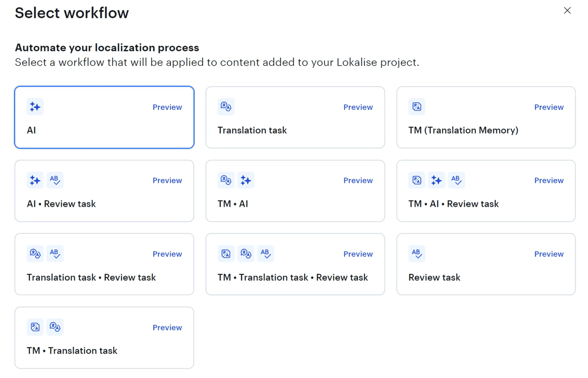Viewport: 588px width, 378px height.
Task: Close the Select workflow dialog
Action: pos(567,11)
